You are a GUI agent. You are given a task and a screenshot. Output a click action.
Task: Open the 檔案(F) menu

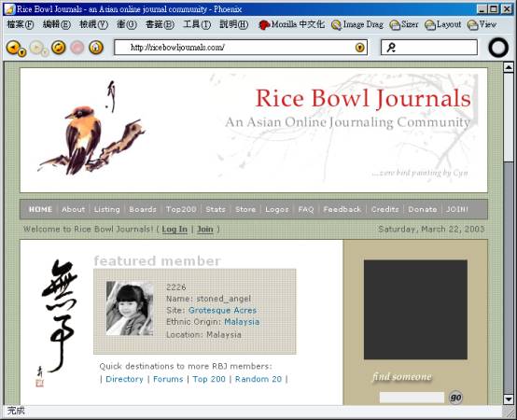click(21, 24)
